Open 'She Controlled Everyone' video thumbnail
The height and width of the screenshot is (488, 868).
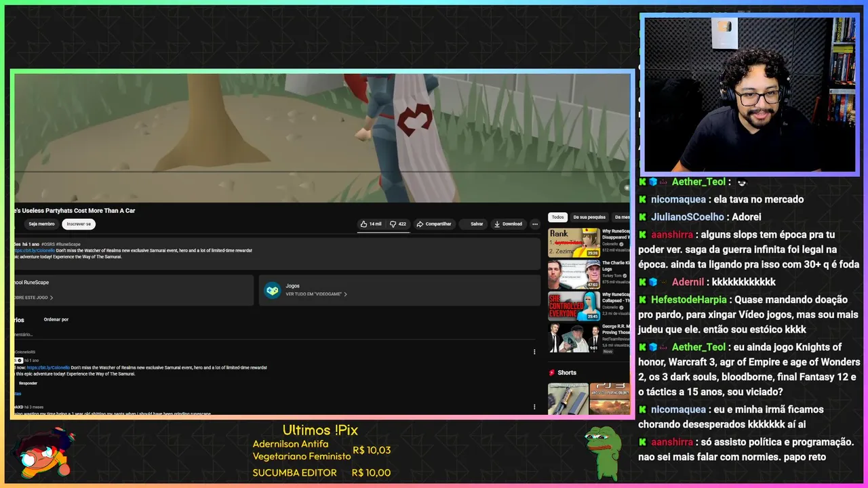[574, 306]
